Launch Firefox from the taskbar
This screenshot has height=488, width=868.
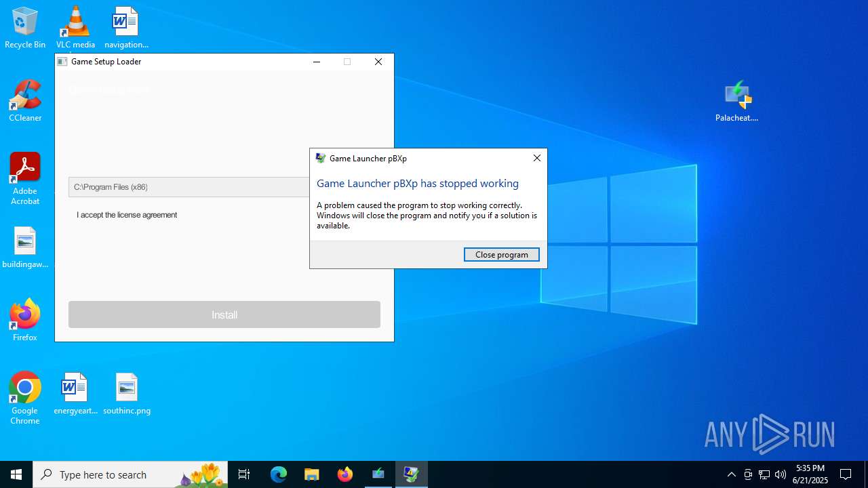pyautogui.click(x=344, y=474)
